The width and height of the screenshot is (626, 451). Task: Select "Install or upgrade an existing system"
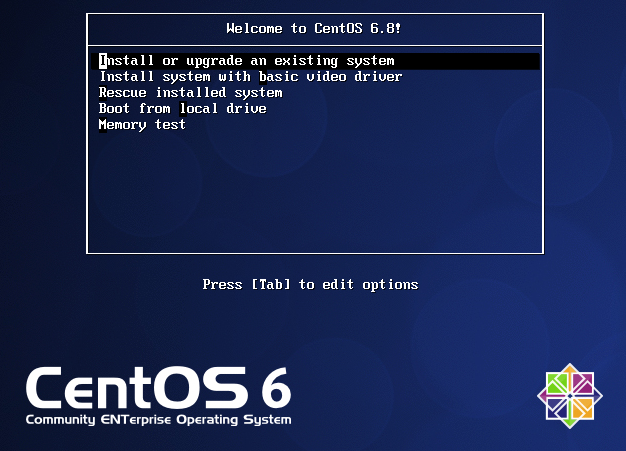[315, 61]
